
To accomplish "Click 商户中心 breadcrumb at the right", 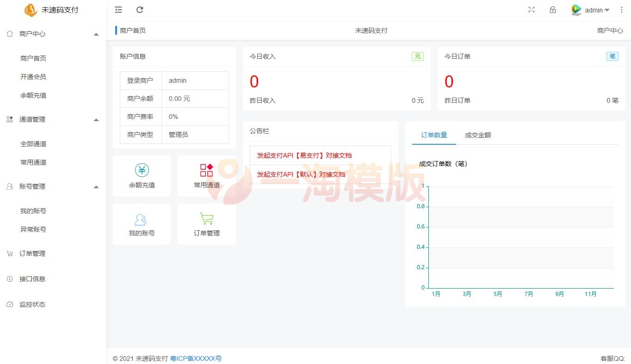I will coord(610,31).
